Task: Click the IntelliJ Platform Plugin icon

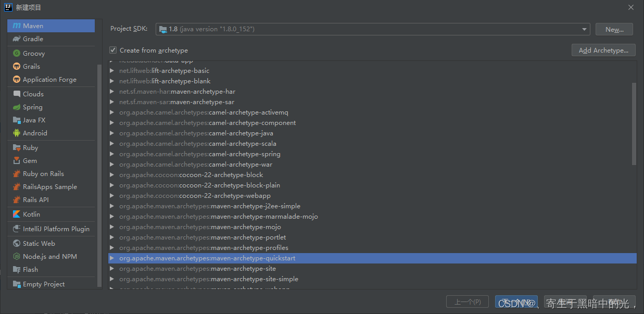Action: [17, 229]
